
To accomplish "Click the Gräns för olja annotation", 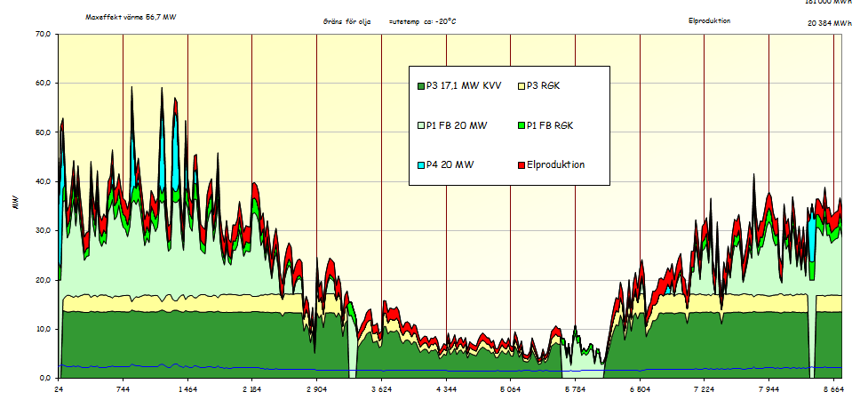I will (x=347, y=21).
